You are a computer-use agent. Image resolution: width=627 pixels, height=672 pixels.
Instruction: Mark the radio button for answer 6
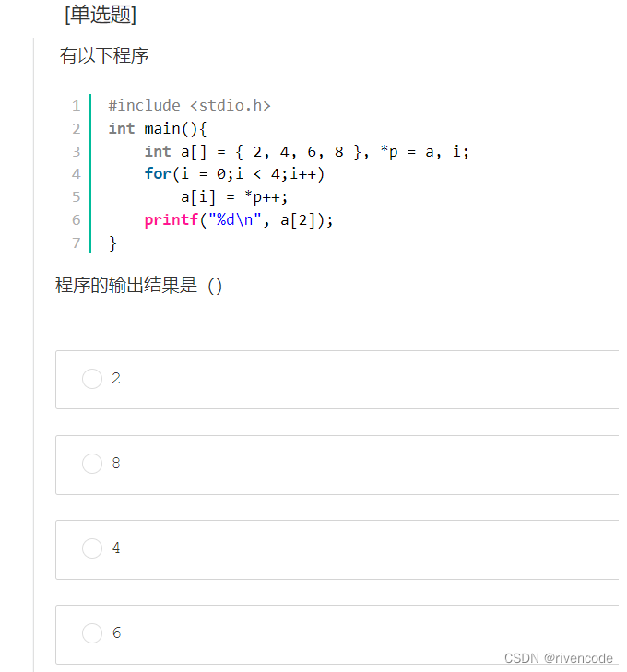click(x=92, y=633)
